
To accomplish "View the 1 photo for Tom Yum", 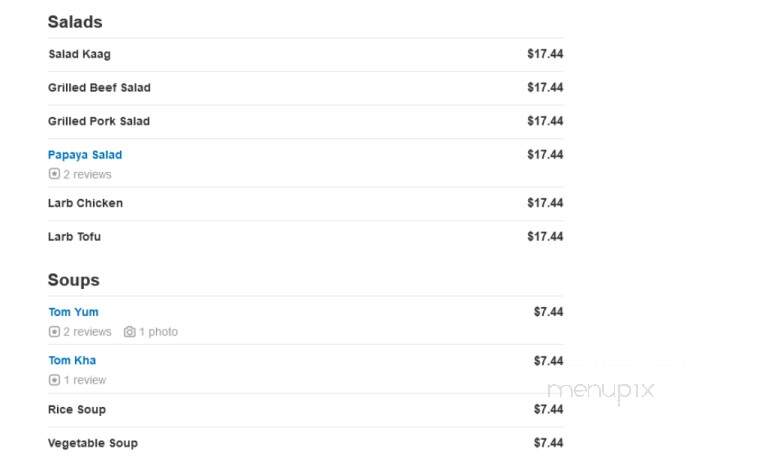I will pyautogui.click(x=158, y=332).
